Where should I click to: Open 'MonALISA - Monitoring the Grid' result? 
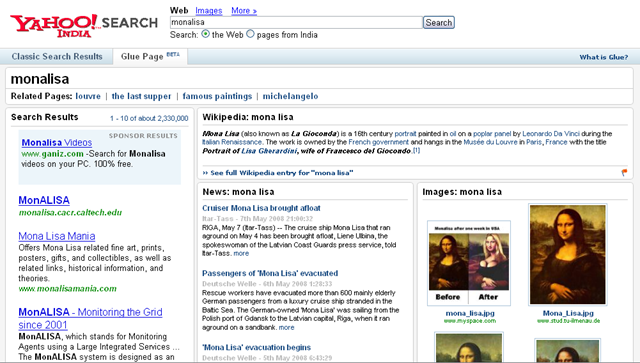pyautogui.click(x=90, y=318)
